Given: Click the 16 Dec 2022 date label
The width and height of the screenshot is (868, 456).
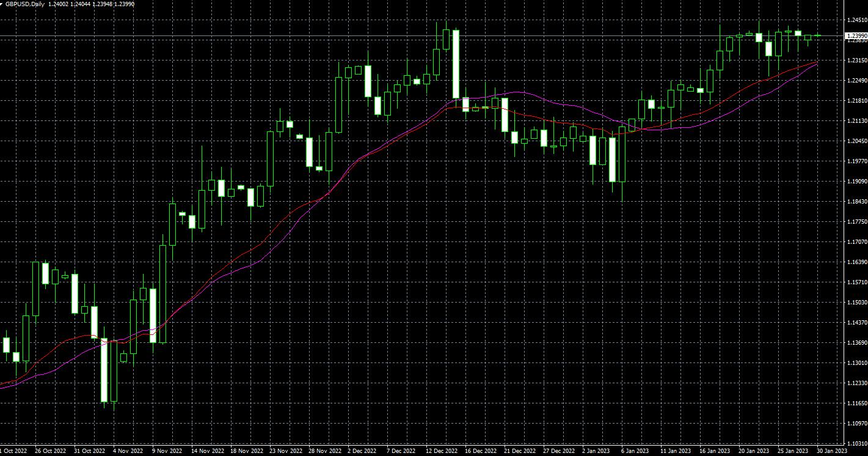Looking at the screenshot, I should point(481,451).
